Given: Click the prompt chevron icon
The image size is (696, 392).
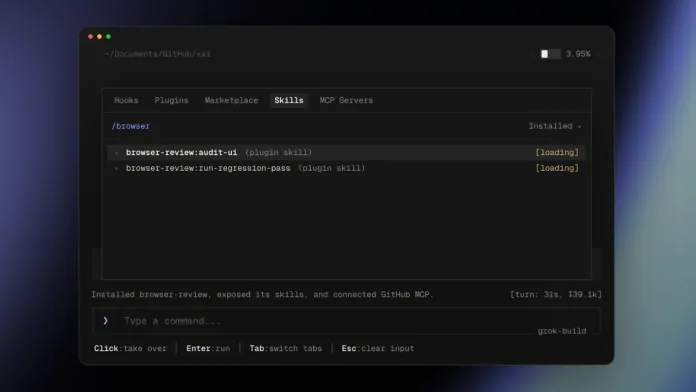Looking at the screenshot, I should coord(105,321).
